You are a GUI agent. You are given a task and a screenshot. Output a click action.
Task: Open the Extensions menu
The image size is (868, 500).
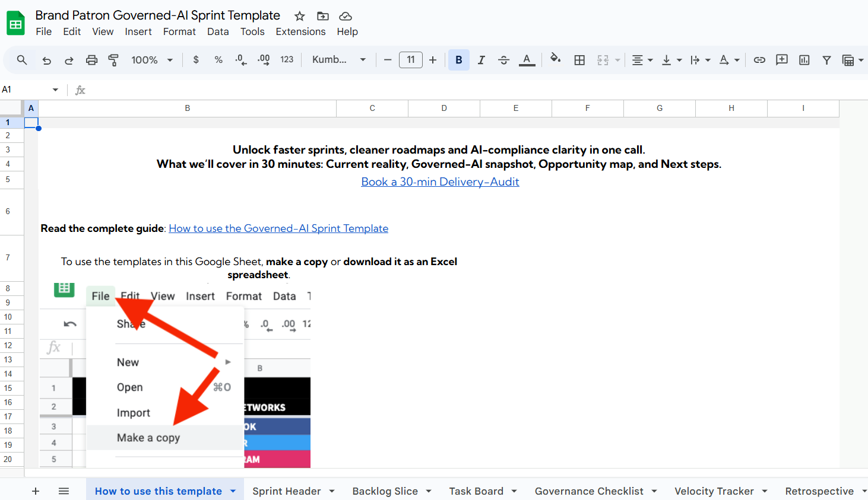(300, 31)
